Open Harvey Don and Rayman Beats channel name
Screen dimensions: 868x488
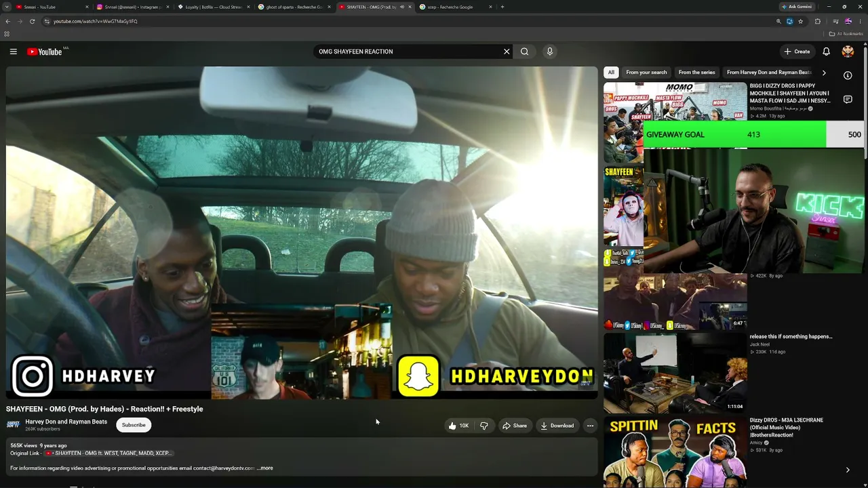66,422
